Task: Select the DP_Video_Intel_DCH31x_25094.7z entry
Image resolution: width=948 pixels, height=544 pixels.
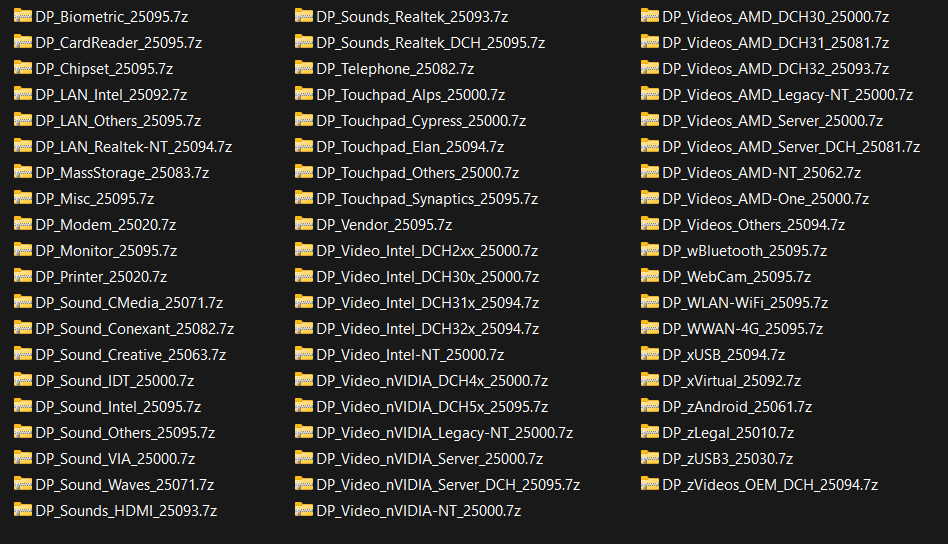Action: [427, 303]
